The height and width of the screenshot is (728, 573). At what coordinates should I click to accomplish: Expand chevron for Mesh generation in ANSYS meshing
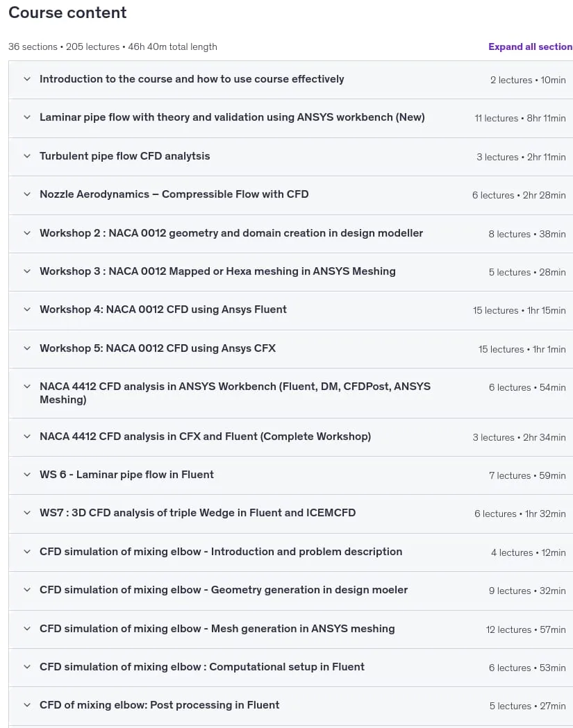click(27, 629)
